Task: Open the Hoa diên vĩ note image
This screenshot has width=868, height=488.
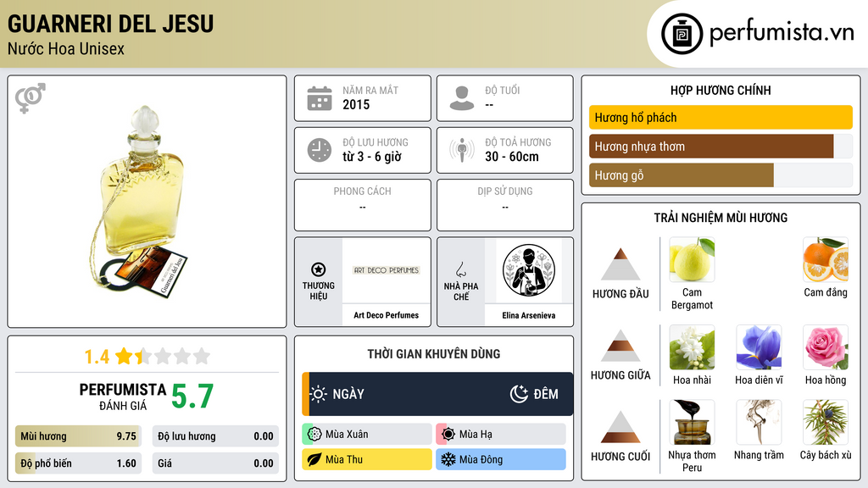Action: pos(759,347)
